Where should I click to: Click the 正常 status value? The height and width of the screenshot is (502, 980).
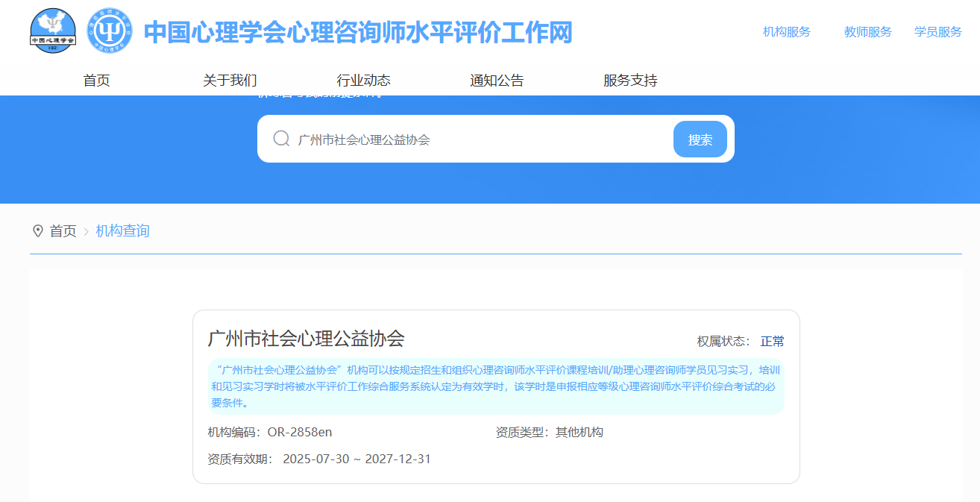(x=773, y=342)
